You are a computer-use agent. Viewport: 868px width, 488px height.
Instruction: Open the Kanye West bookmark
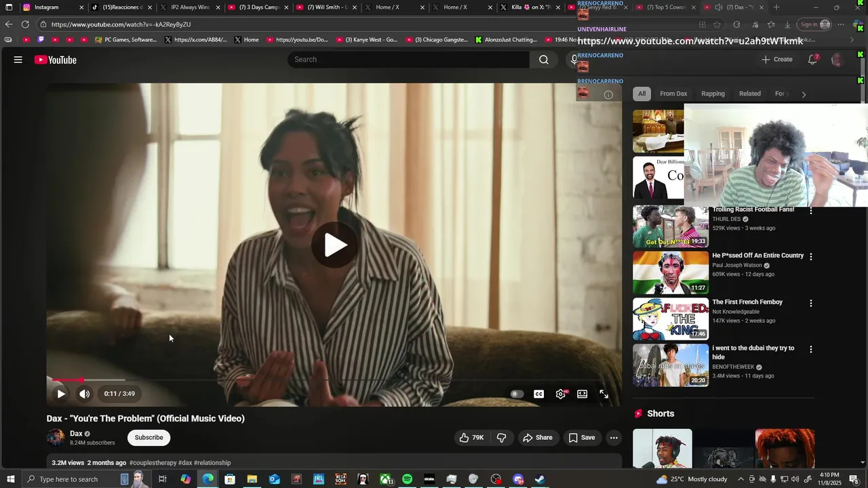tap(366, 40)
